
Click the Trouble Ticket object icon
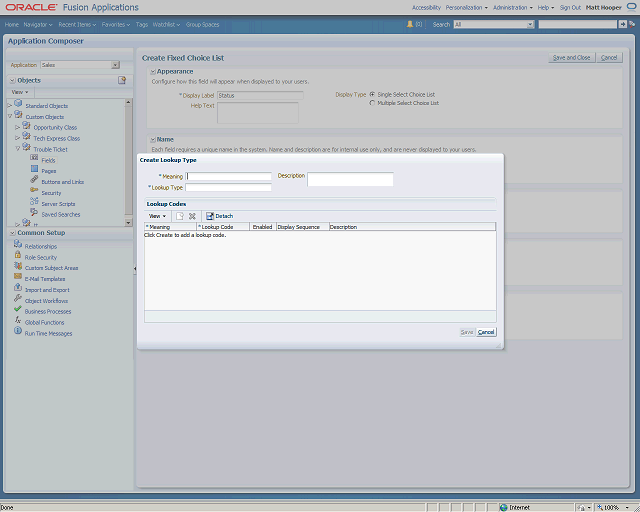click(27, 147)
